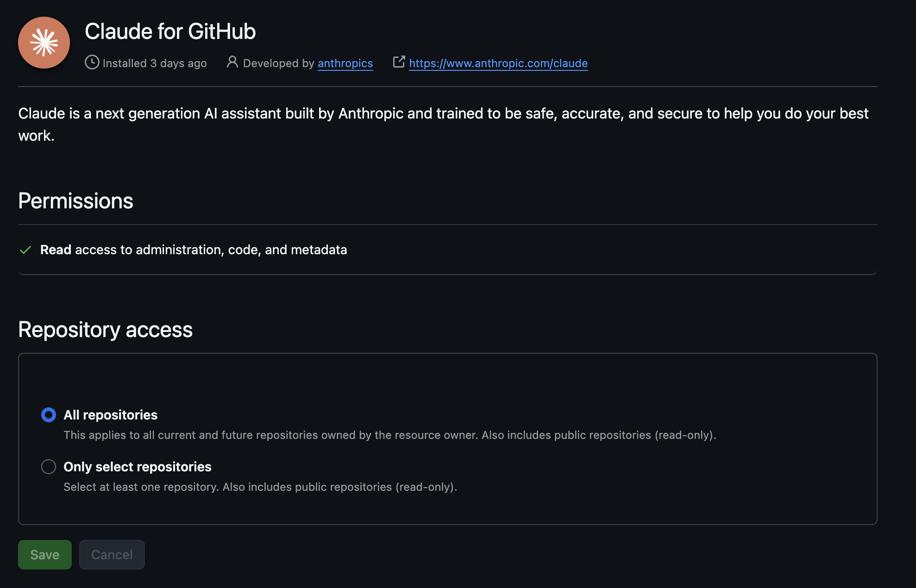
Task: Open the anthropics developer link
Action: coord(345,63)
